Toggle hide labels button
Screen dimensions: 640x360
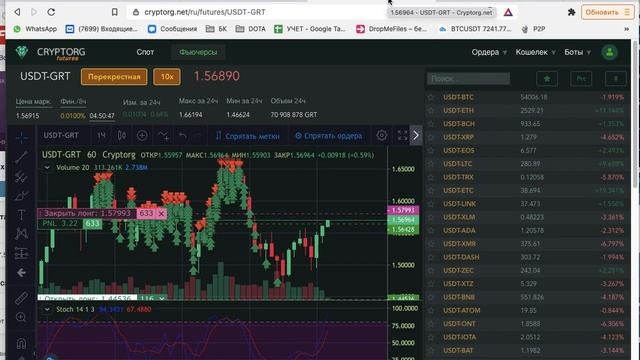[x=247, y=136]
